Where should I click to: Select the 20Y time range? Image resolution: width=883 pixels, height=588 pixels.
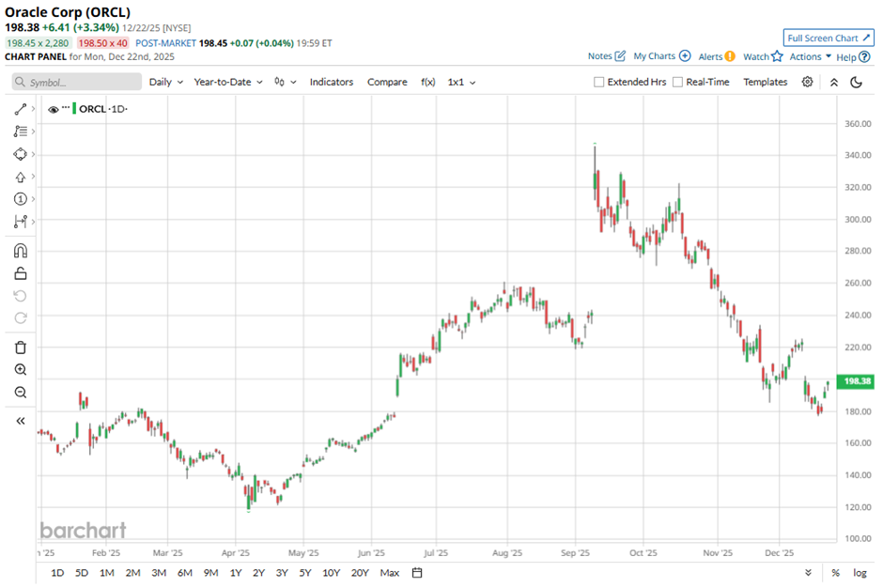pyautogui.click(x=360, y=573)
